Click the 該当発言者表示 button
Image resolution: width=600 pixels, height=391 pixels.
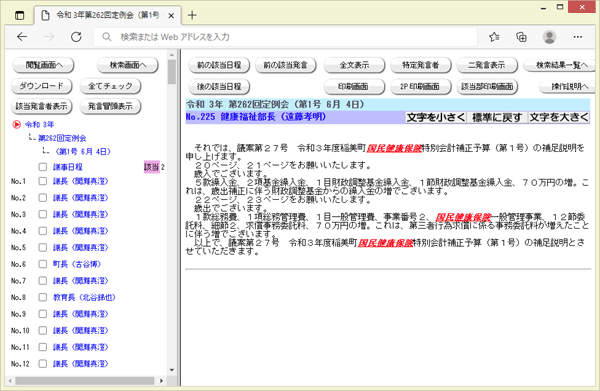41,106
